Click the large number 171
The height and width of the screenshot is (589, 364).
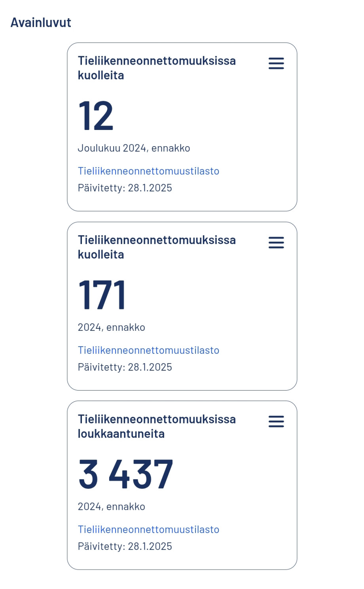point(102,295)
